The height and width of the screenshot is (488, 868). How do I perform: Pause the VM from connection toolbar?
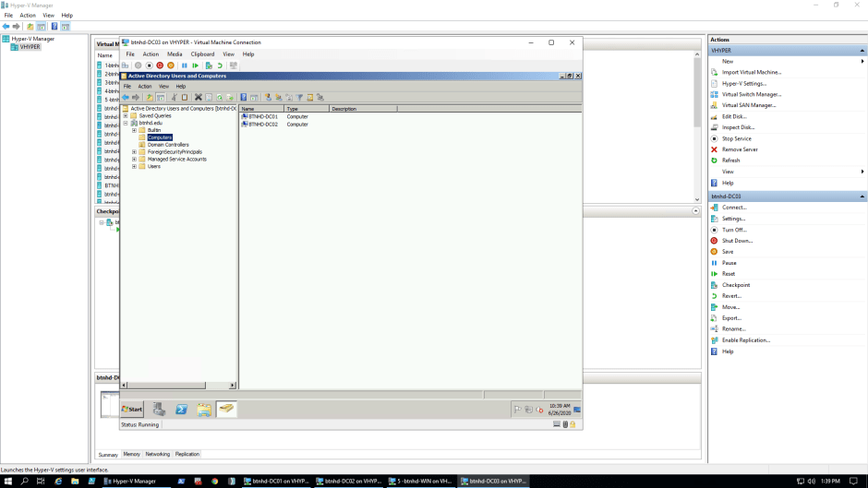tap(185, 65)
